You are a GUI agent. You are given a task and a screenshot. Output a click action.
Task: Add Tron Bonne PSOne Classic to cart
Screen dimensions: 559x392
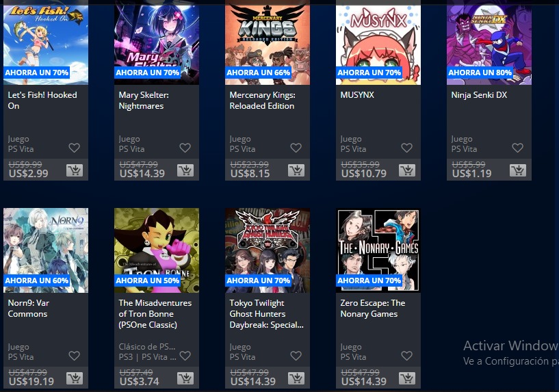tap(185, 378)
